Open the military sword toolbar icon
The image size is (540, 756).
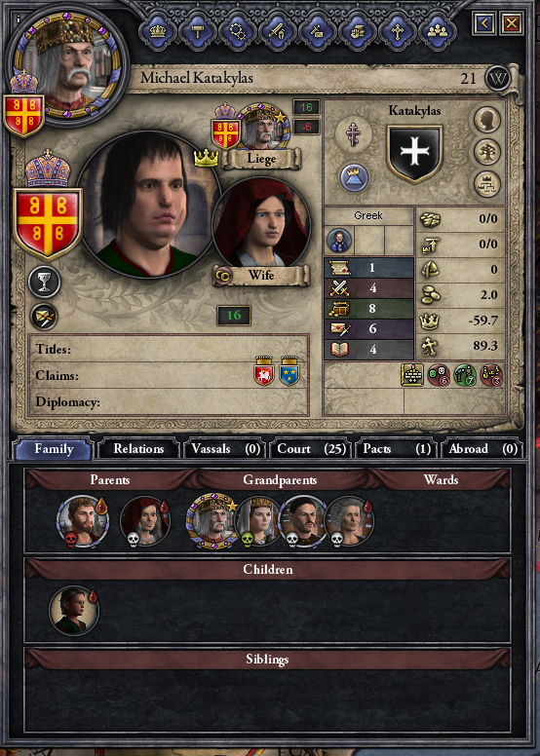click(277, 32)
